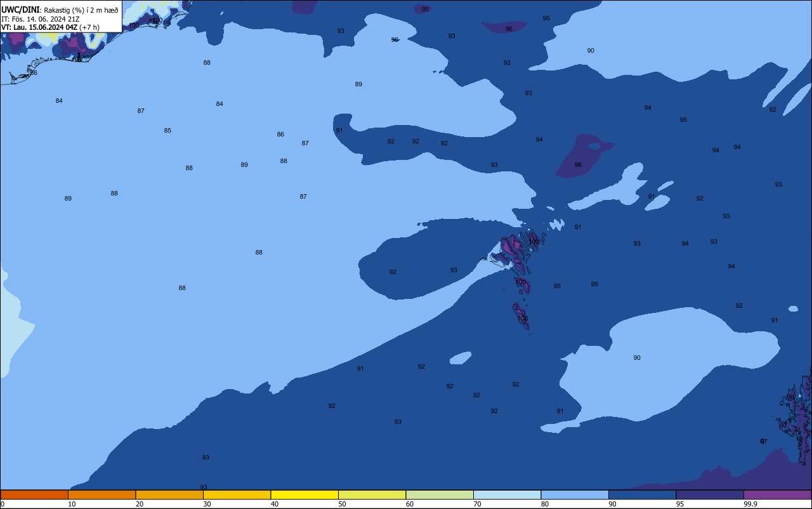This screenshot has height=509, width=812.
Task: Click the small light-blue oval next to the '91' value northeast of the Faroes
Action: [x=657, y=202]
